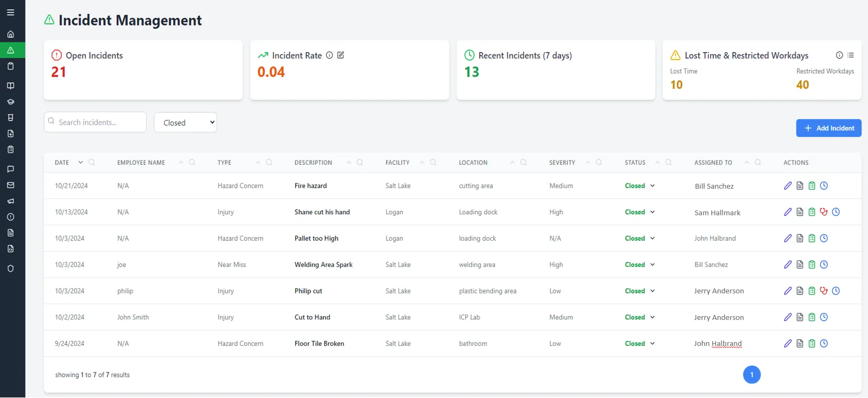
Task: Sort by the Assigned To column arrow
Action: 747,162
